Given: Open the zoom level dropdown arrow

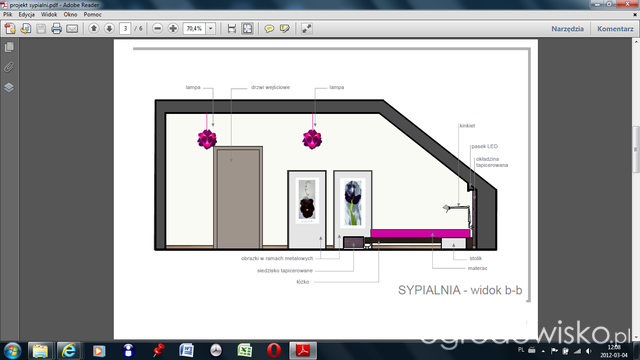Looking at the screenshot, I should tap(211, 29).
